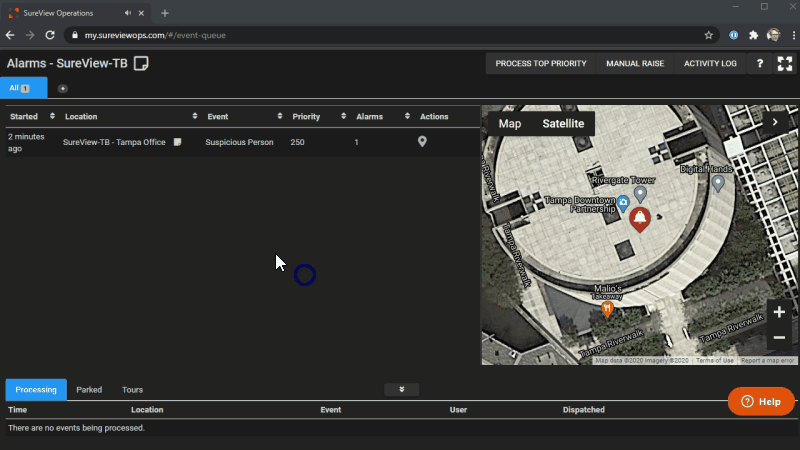This screenshot has height=450, width=800.
Task: Open the Suspicious Person event row
Action: pos(239,142)
